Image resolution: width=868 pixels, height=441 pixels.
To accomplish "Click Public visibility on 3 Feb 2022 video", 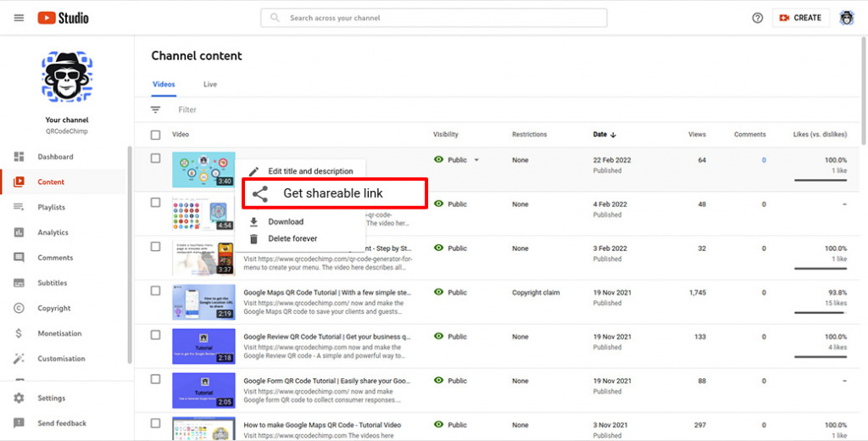I will [457, 248].
